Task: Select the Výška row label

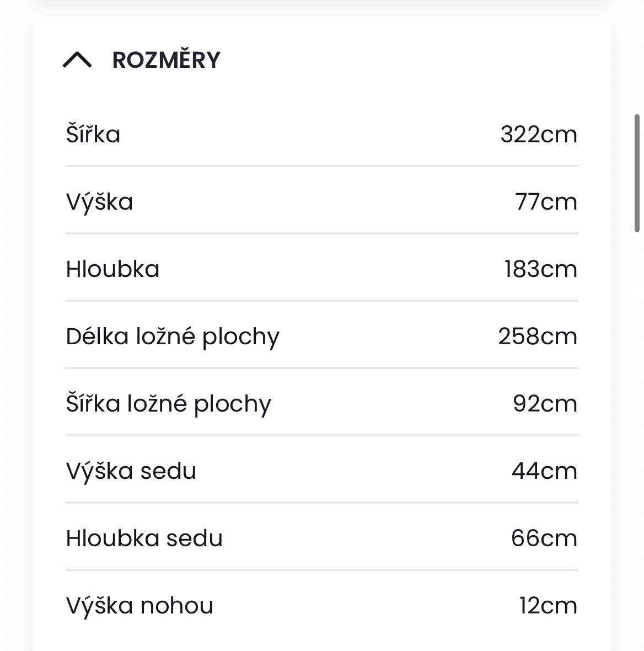Action: [100, 202]
